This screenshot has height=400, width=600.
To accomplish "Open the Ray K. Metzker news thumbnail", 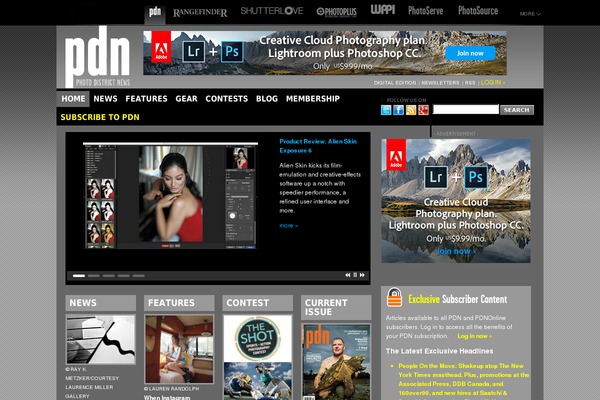I will pyautogui.click(x=101, y=340).
